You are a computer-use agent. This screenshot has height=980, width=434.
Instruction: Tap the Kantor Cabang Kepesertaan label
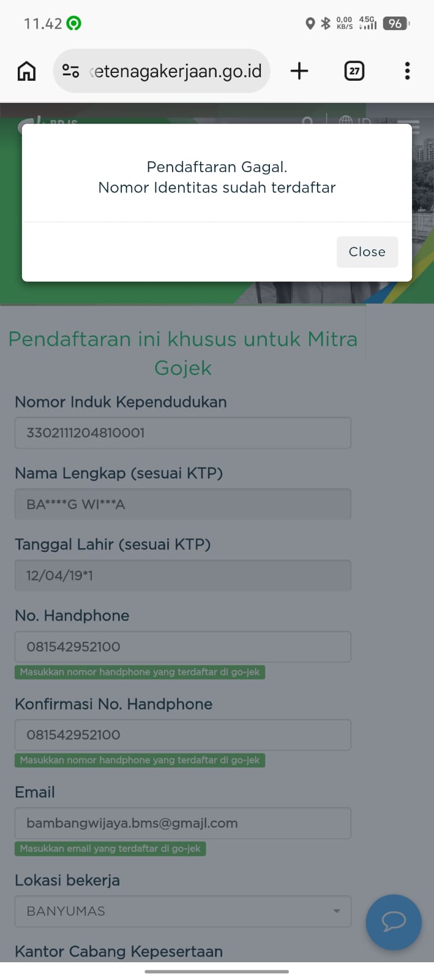pyautogui.click(x=119, y=951)
